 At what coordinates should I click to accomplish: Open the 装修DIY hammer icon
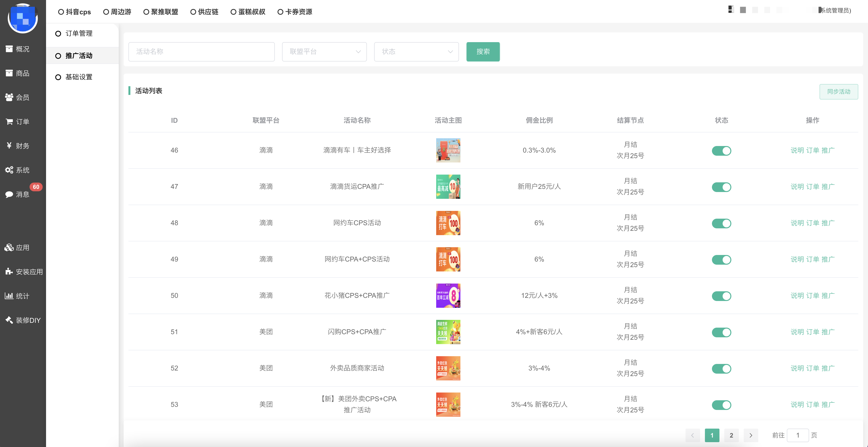9,320
